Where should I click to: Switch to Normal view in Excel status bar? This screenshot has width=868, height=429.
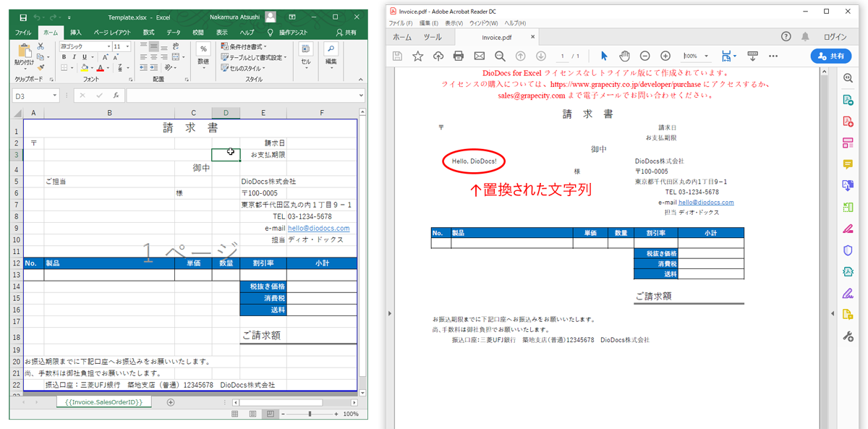[x=234, y=414]
